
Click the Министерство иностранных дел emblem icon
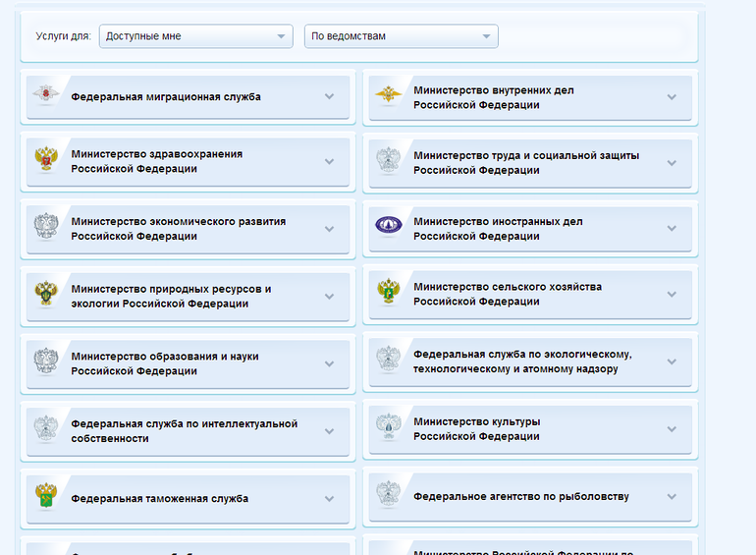[x=389, y=225]
